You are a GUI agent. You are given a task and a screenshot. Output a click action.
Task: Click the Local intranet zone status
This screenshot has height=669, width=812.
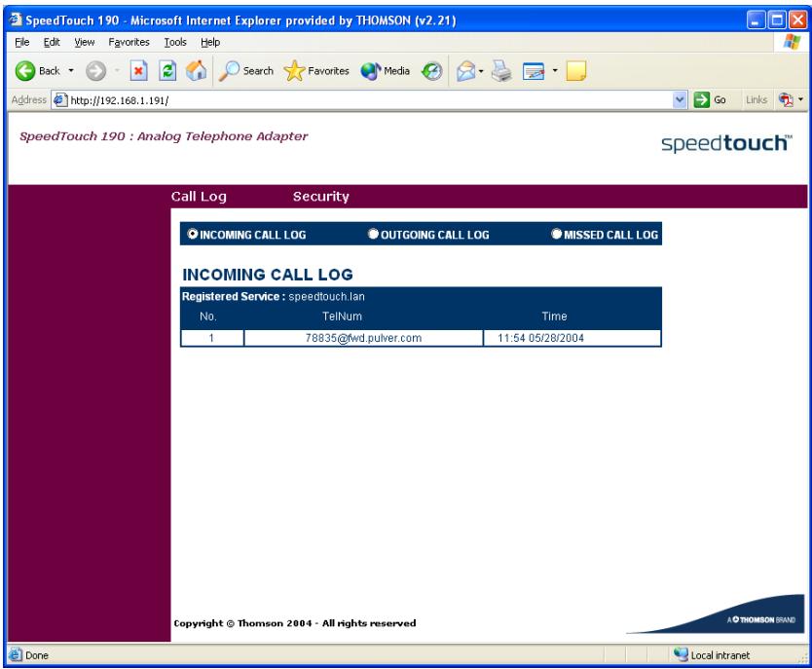[712, 655]
